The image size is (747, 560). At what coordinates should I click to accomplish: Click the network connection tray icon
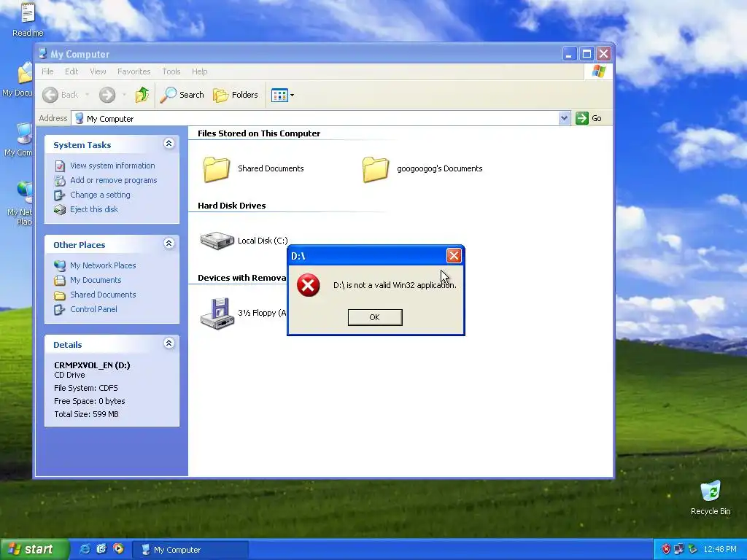click(679, 550)
